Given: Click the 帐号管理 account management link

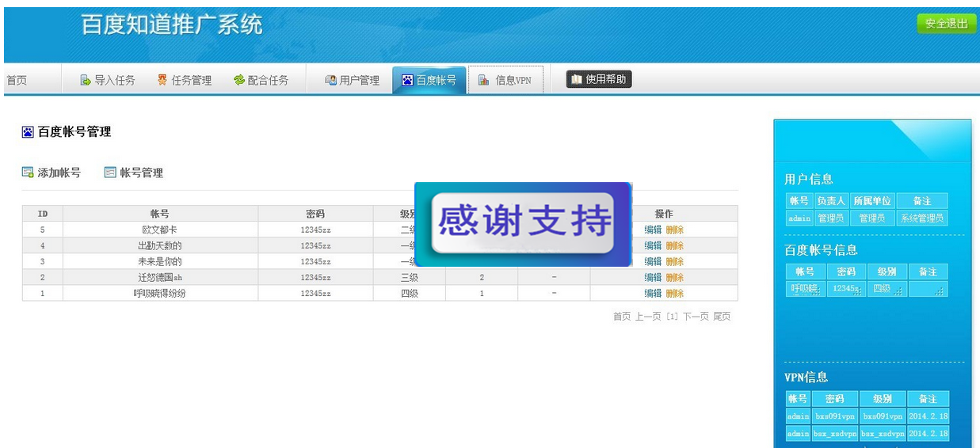Looking at the screenshot, I should point(134,173).
